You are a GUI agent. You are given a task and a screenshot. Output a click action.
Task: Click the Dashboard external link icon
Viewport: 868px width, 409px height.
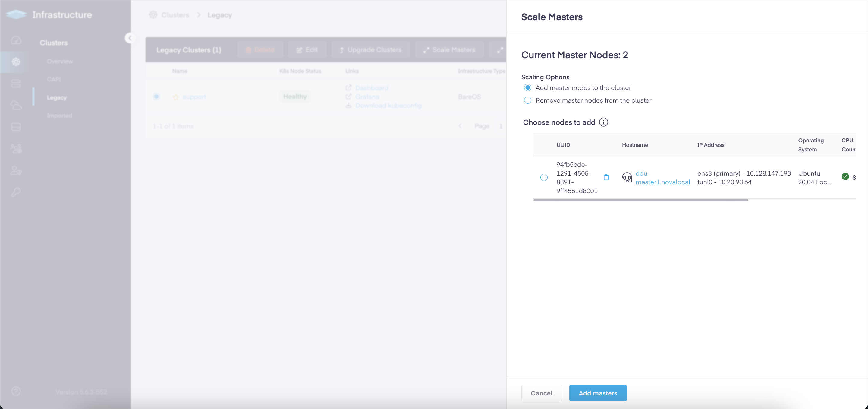point(348,88)
